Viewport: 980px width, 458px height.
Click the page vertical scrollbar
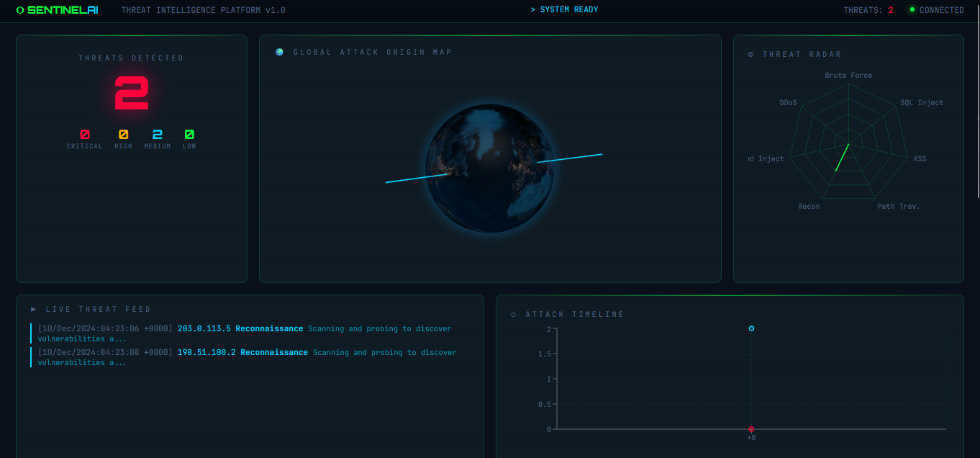pos(977,101)
